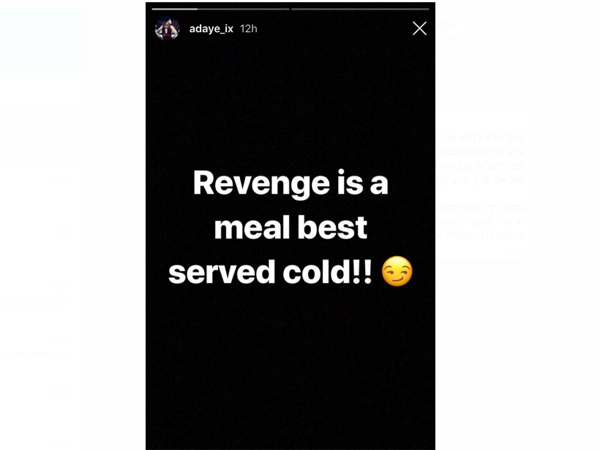Click the faded Hebrew line starting סגל מלא
Viewport: 600px width, 450px height.
(479, 137)
